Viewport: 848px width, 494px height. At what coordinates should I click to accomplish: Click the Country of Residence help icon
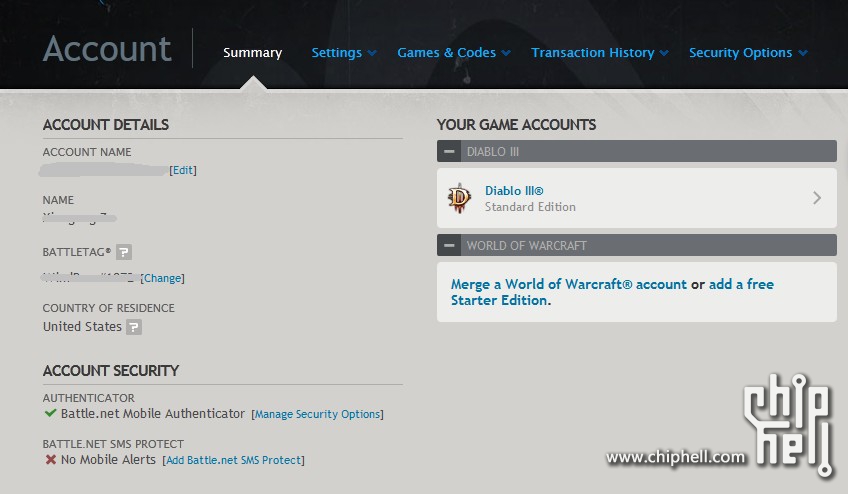coord(134,327)
